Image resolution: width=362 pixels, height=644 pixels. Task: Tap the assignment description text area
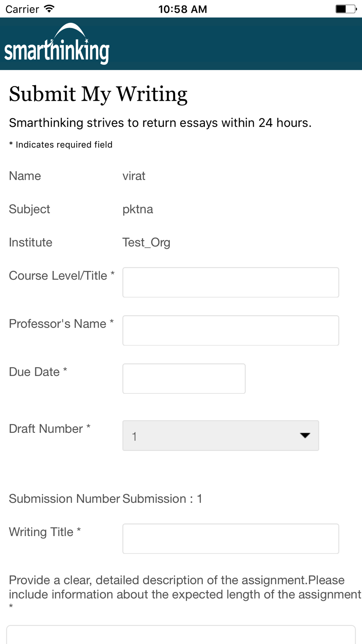[181, 635]
